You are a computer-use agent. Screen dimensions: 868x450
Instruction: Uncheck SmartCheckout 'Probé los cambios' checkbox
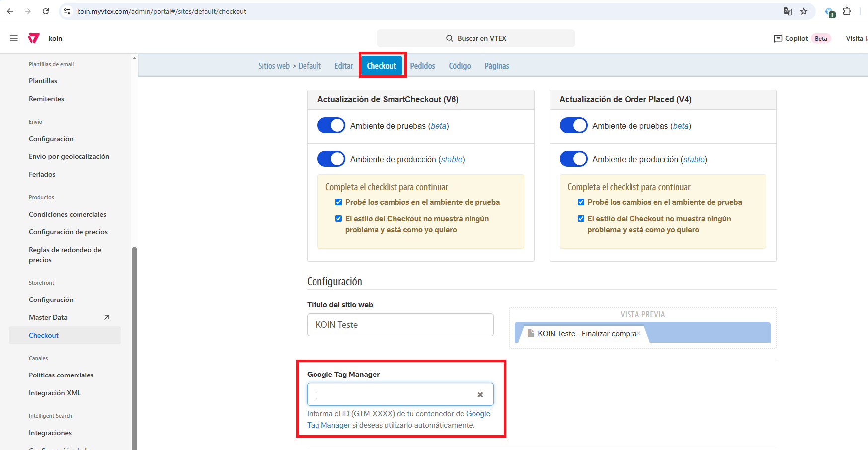pyautogui.click(x=338, y=202)
